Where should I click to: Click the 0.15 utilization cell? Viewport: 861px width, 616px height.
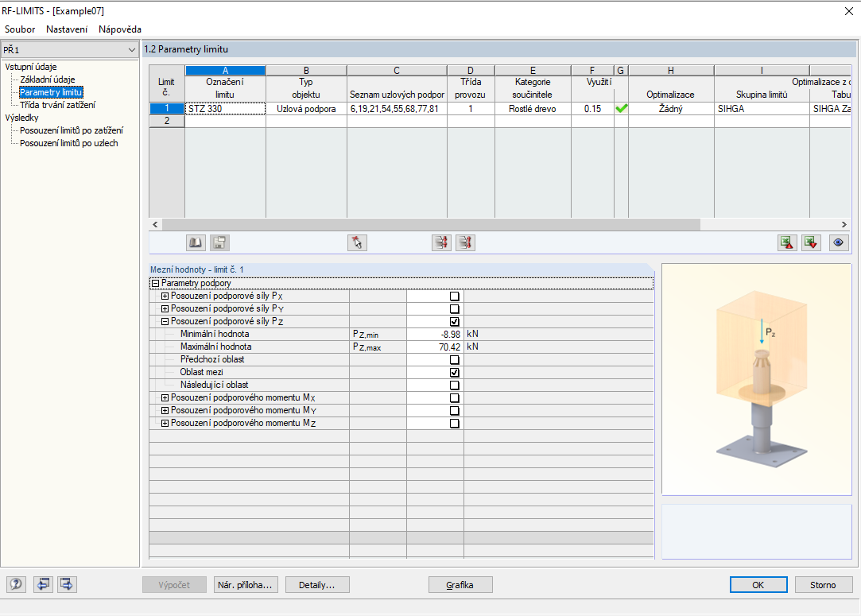coord(592,109)
